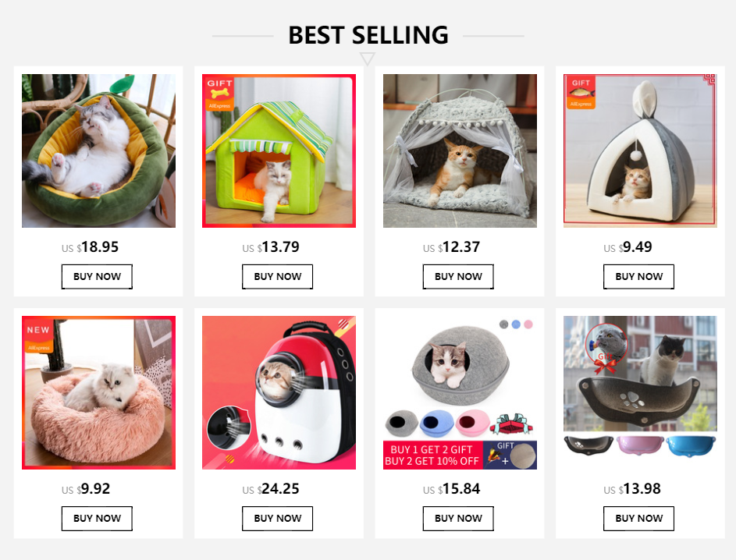Viewport: 736px width, 560px height.
Task: Select the gray color dot on felt cave
Action: 503,324
